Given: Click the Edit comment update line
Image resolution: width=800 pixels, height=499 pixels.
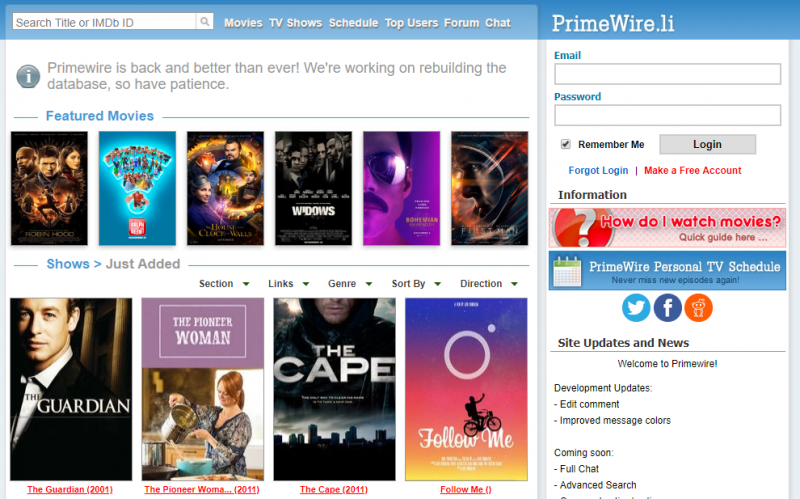Looking at the screenshot, I should (587, 404).
